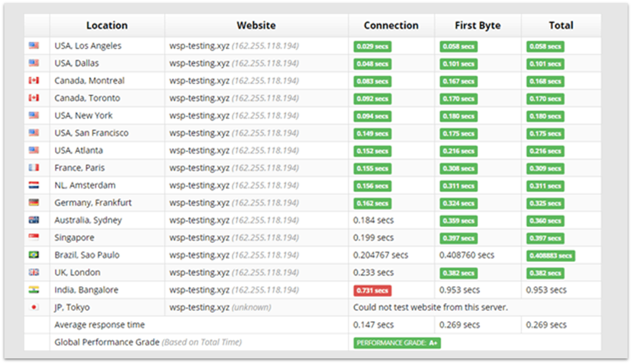This screenshot has height=364, width=632.
Task: Click the Brazil flag beside Sao Paulo
Action: coord(34,255)
